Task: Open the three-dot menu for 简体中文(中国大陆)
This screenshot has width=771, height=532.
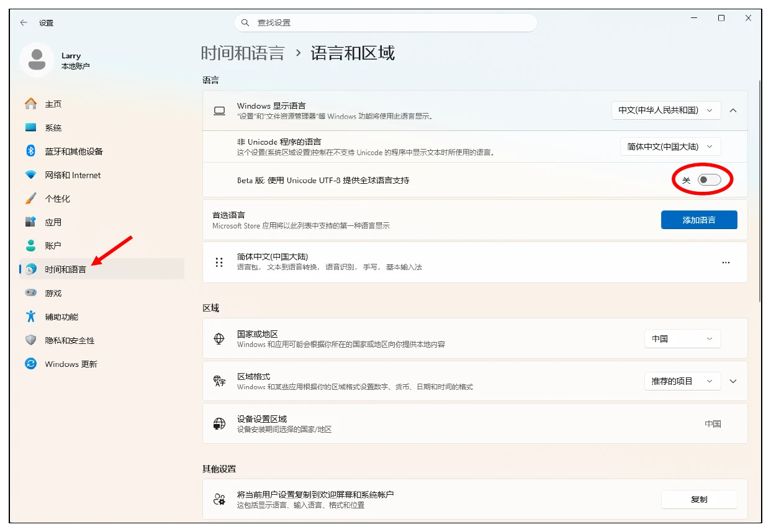Action: click(x=726, y=262)
